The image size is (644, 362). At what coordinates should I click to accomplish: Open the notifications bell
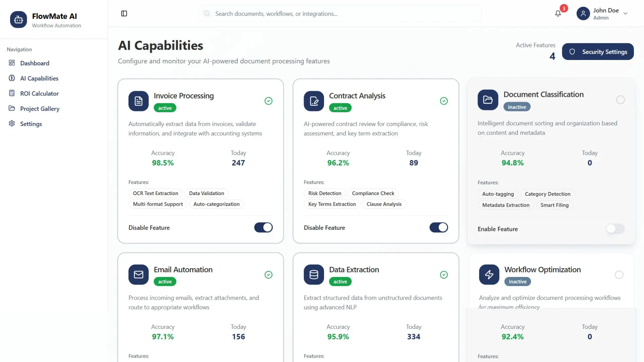(558, 13)
